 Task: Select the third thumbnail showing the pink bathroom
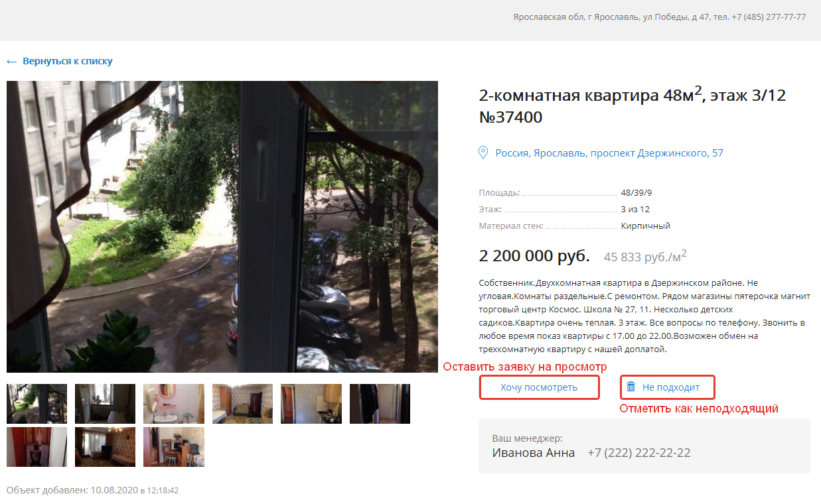174,404
